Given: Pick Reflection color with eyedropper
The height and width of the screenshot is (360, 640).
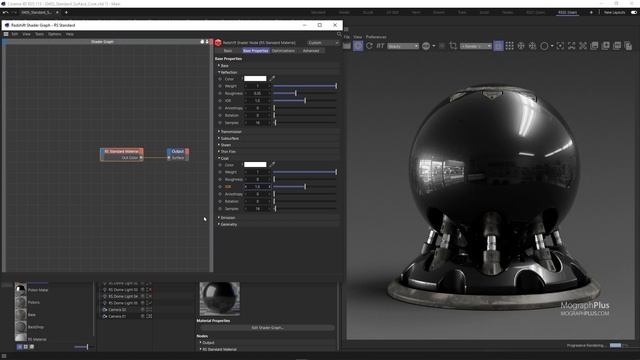Looking at the screenshot, I should (x=272, y=78).
